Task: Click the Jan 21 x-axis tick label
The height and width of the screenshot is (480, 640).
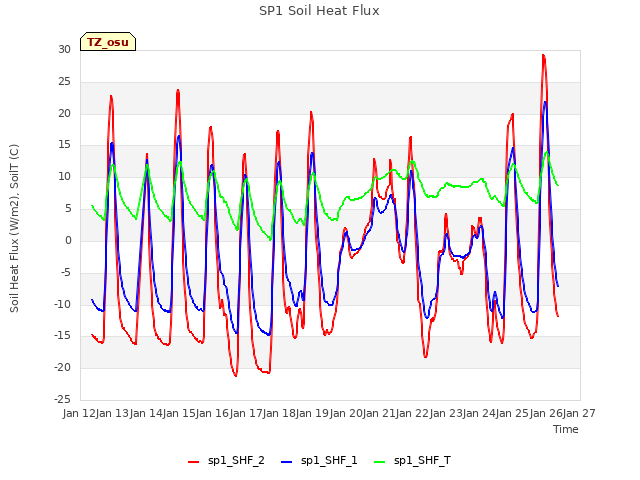Action: 380,413
